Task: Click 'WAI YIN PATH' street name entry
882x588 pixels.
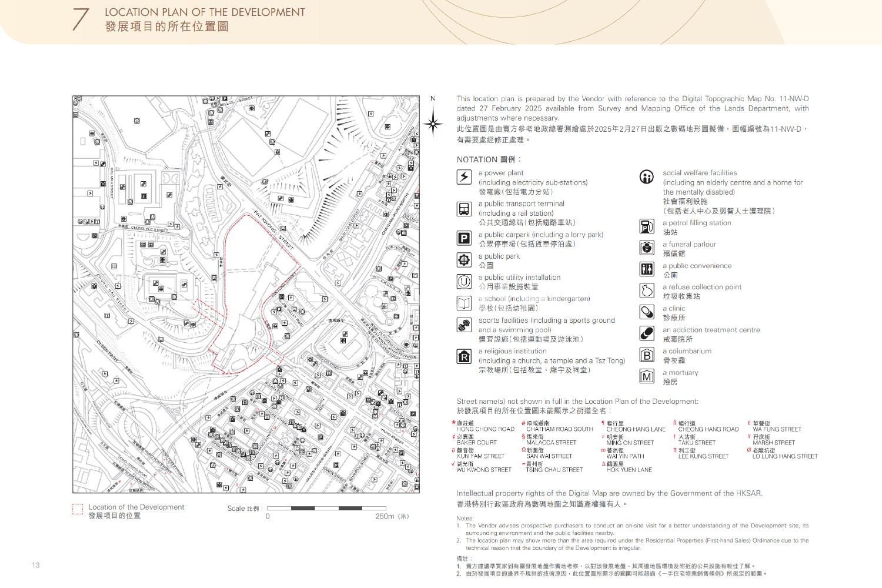Action: pyautogui.click(x=626, y=456)
